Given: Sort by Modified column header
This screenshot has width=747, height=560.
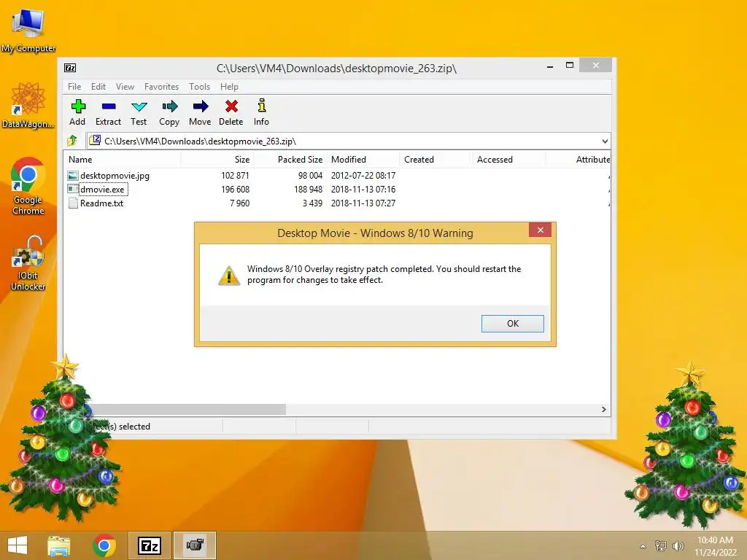Looking at the screenshot, I should coord(363,160).
